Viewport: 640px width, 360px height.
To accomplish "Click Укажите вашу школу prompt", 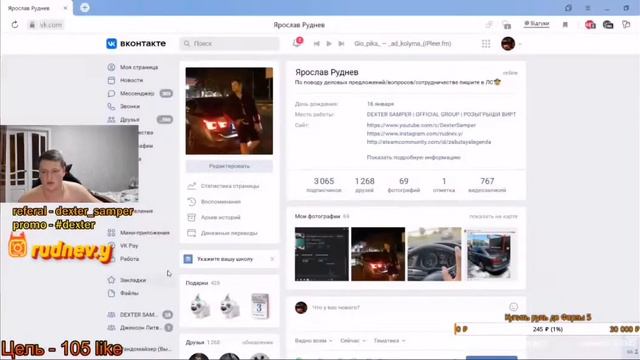I will point(225,259).
